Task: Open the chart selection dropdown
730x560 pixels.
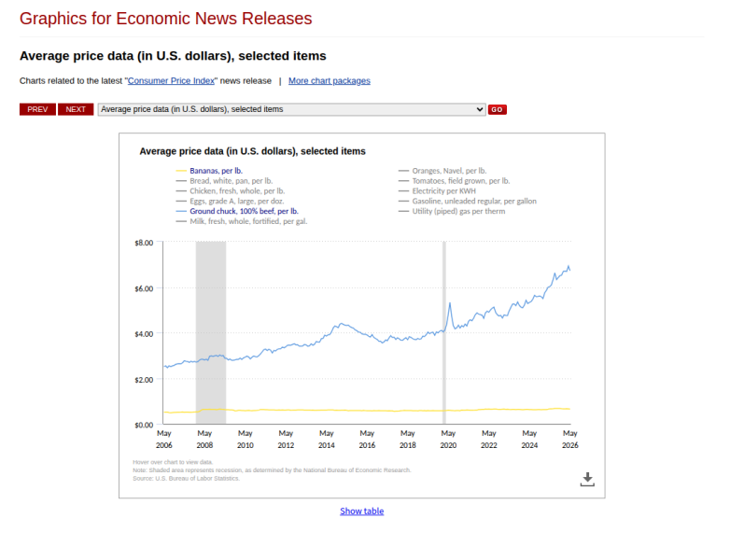Action: (x=292, y=109)
